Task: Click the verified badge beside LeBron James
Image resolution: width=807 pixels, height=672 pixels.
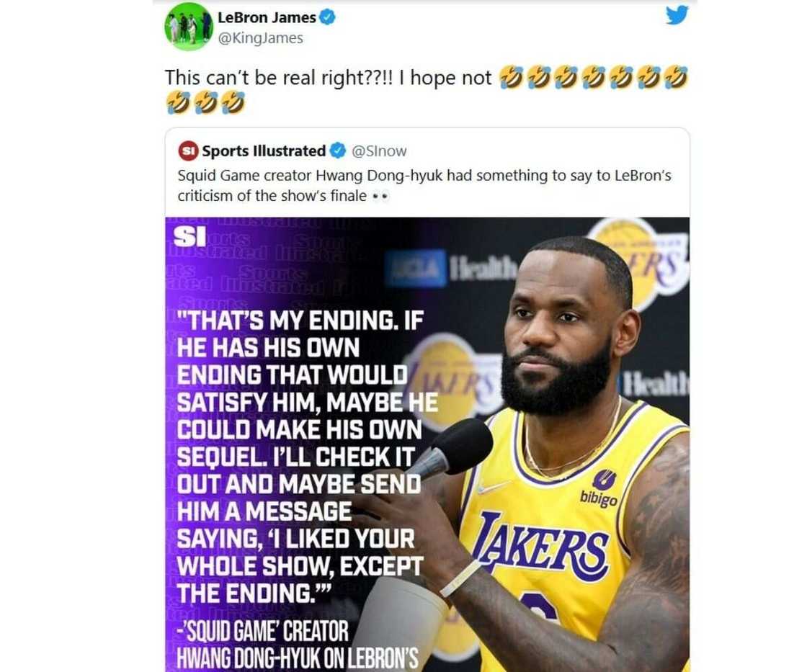Action: click(x=327, y=18)
